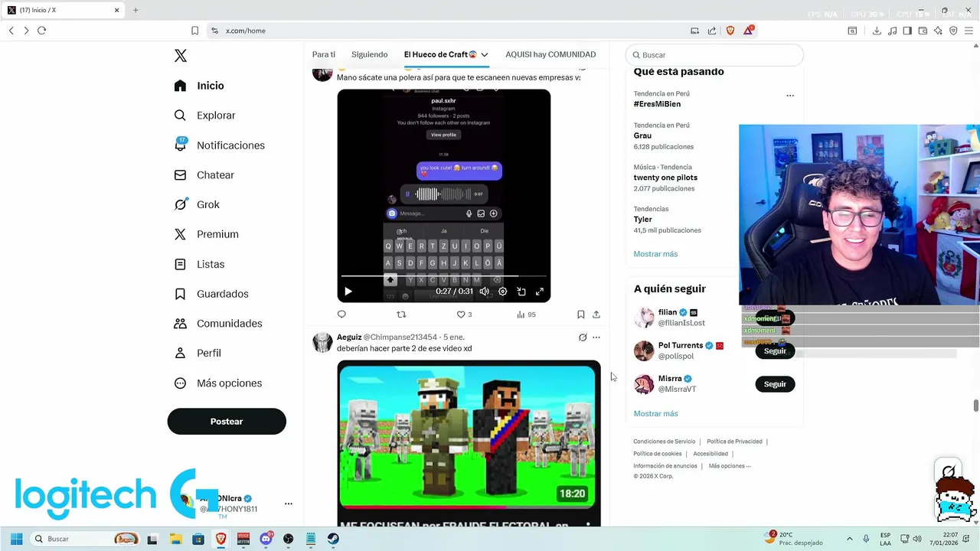Toggle video picture-in-picture icon
980x551 pixels.
[521, 292]
